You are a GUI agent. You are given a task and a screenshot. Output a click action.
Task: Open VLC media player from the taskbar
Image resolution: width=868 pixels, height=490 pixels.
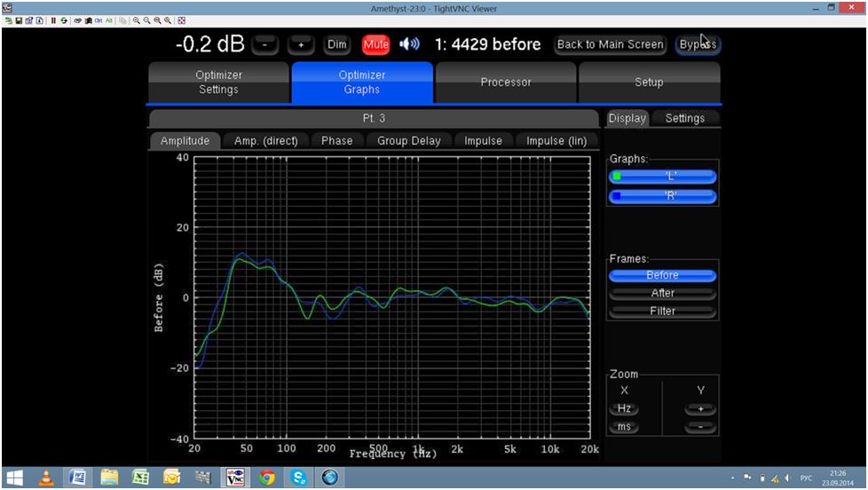(x=47, y=478)
